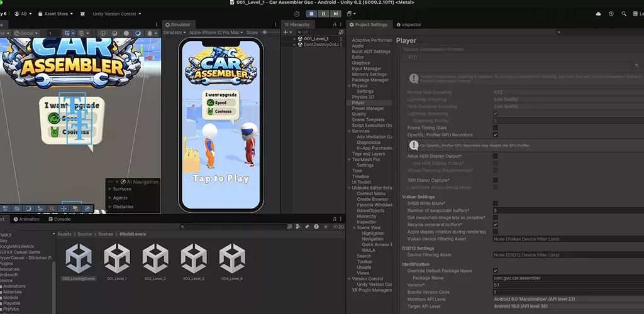Click the favorites star icon in Project panel
Screen dimensions: 644x314
[x=326, y=226]
